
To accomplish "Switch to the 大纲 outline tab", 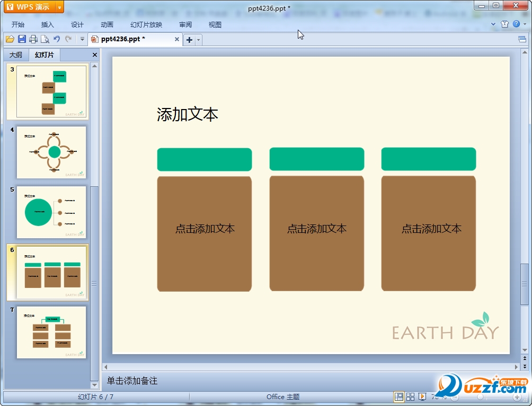I will click(x=16, y=55).
